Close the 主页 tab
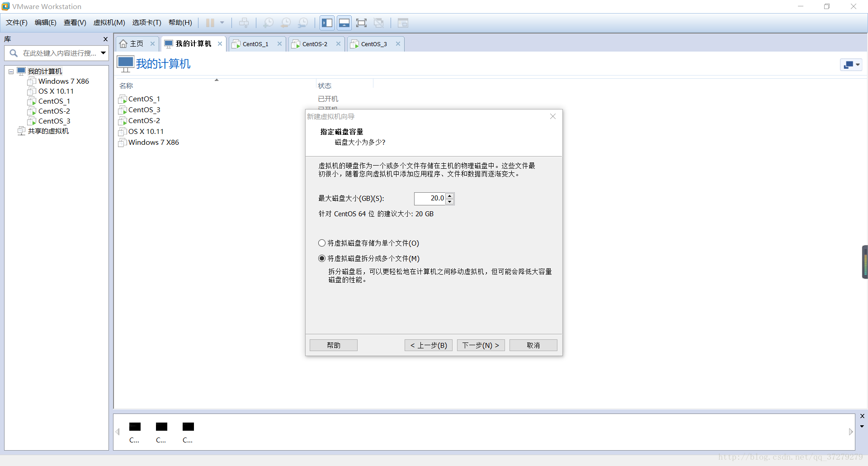The height and width of the screenshot is (466, 868). (153, 44)
